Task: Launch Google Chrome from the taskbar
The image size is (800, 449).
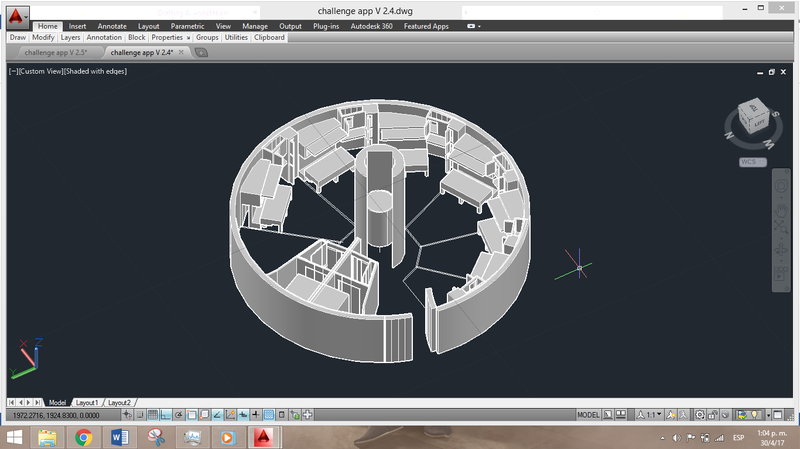Action: (83, 437)
